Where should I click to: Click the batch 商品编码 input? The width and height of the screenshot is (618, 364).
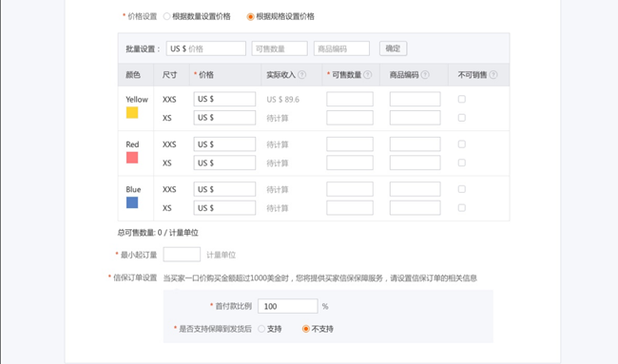[x=341, y=48]
